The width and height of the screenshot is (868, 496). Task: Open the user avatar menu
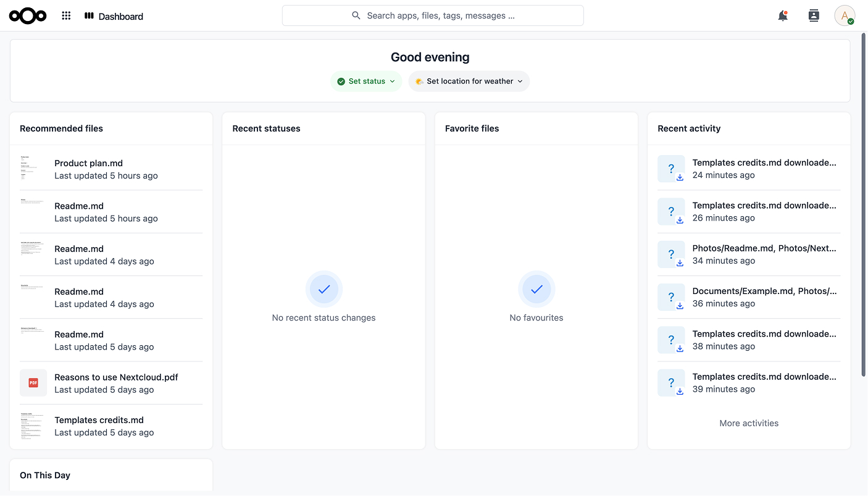click(845, 16)
